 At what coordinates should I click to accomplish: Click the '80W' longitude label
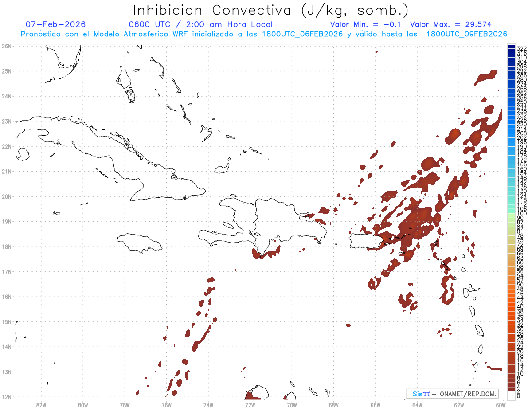(x=83, y=405)
